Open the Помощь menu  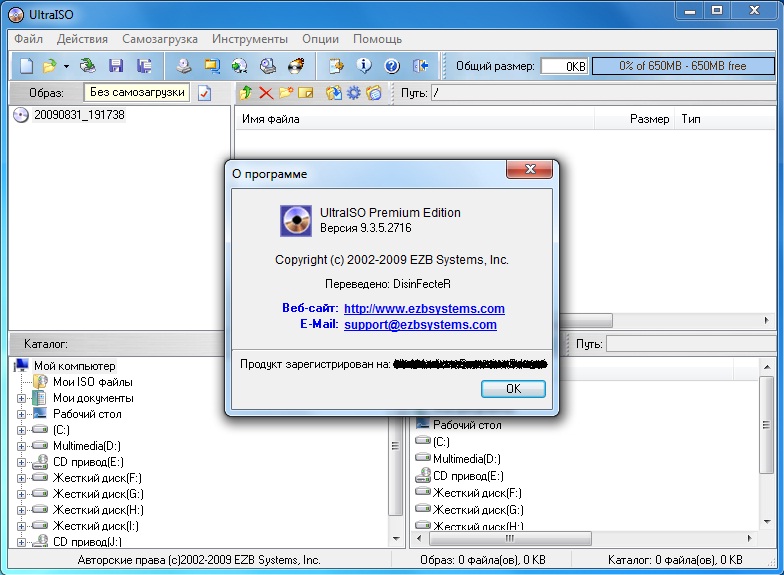[x=377, y=39]
